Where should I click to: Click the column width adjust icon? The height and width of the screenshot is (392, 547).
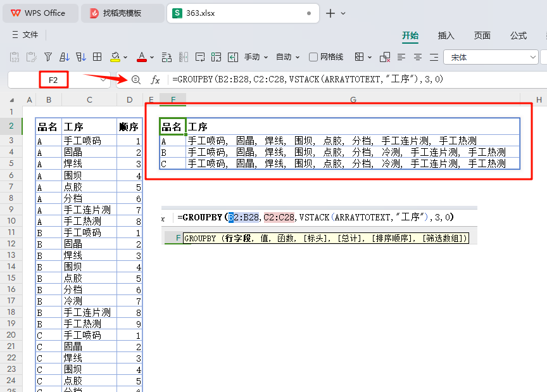coord(183,57)
